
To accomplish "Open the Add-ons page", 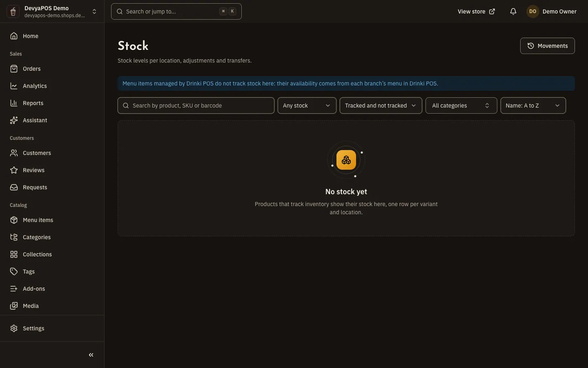I will point(52,289).
